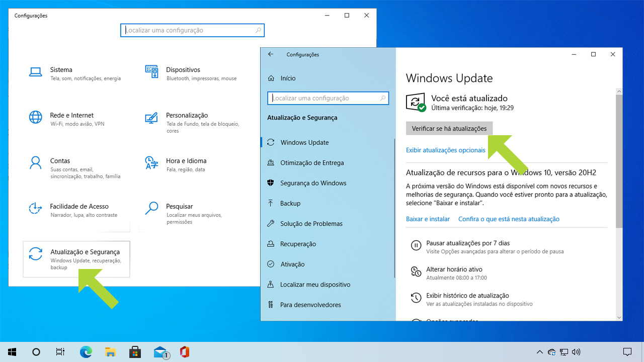This screenshot has width=644, height=362.
Task: Open Mail app from taskbar
Action: pyautogui.click(x=160, y=352)
